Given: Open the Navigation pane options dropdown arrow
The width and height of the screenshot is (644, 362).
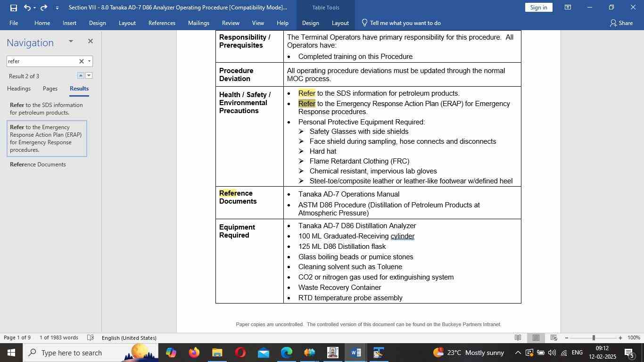Looking at the screenshot, I should coord(71,41).
